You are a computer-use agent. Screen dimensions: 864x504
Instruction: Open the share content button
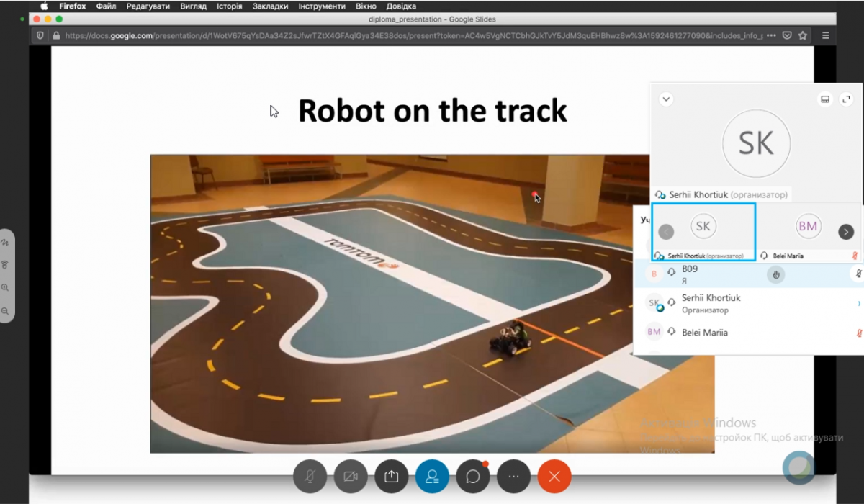point(391,476)
